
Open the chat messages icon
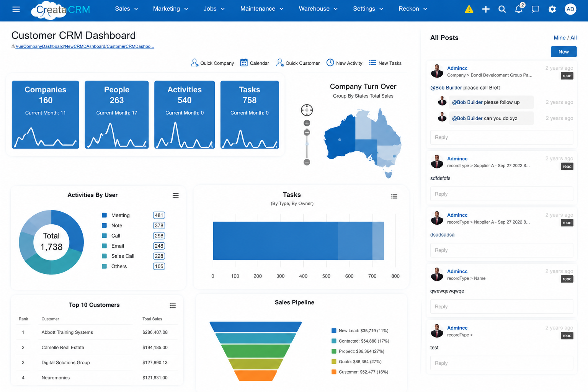[536, 9]
